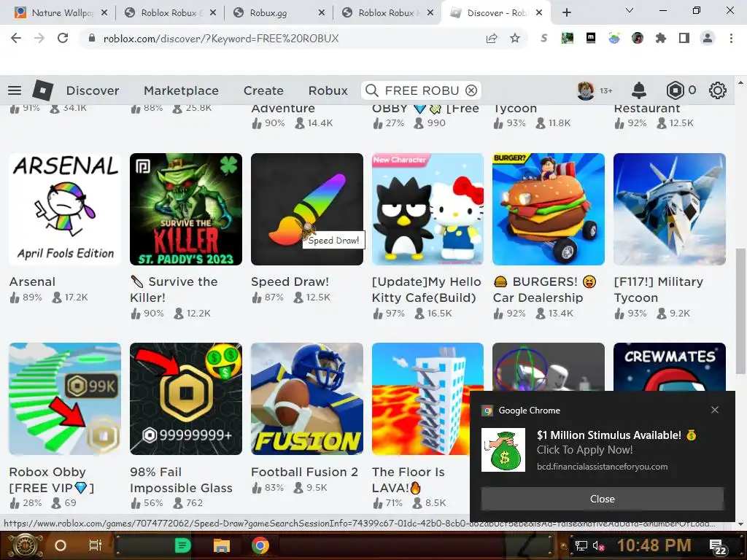Click the S extension icon
Viewport: 747px width, 560px height.
tap(543, 39)
